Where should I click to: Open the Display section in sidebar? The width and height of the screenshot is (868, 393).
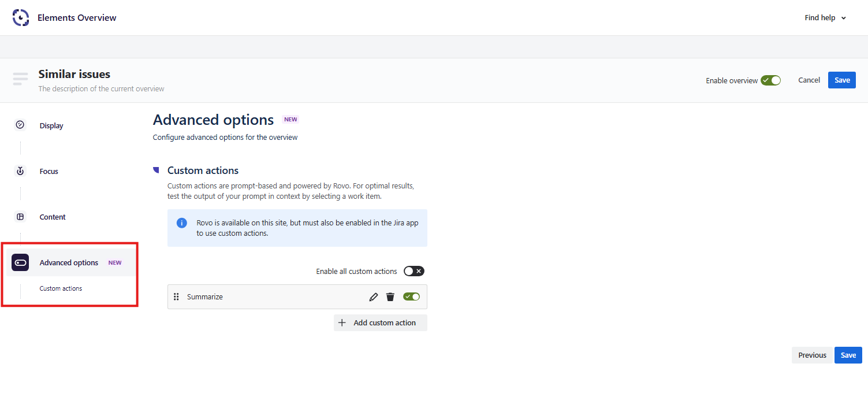tap(51, 125)
